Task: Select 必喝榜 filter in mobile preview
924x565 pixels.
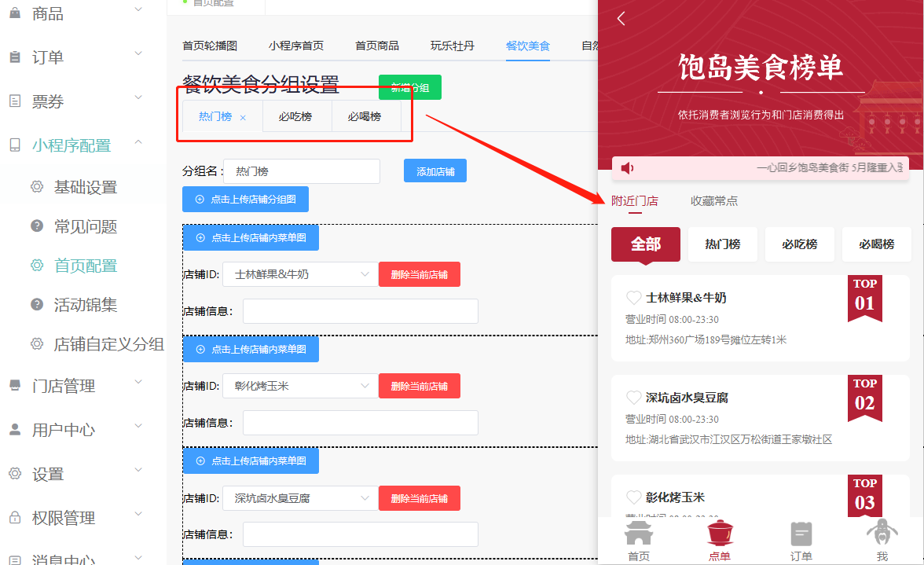Action: (x=876, y=244)
